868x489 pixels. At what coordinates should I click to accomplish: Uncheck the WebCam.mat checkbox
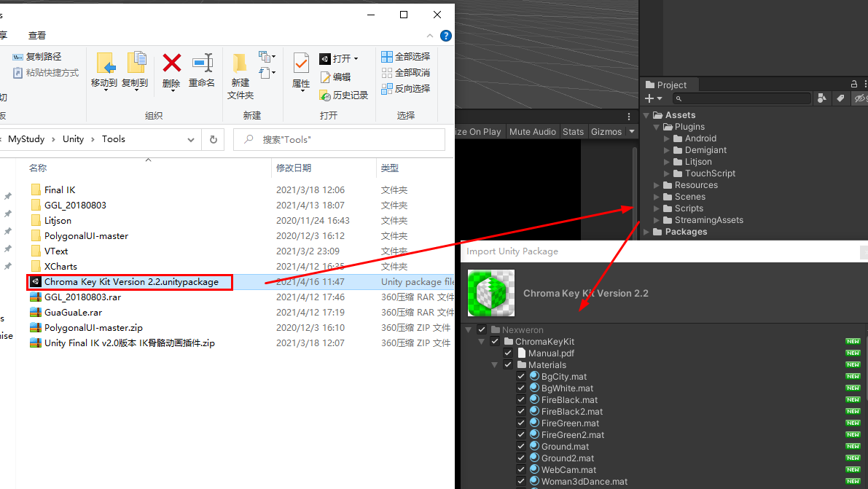(x=521, y=469)
